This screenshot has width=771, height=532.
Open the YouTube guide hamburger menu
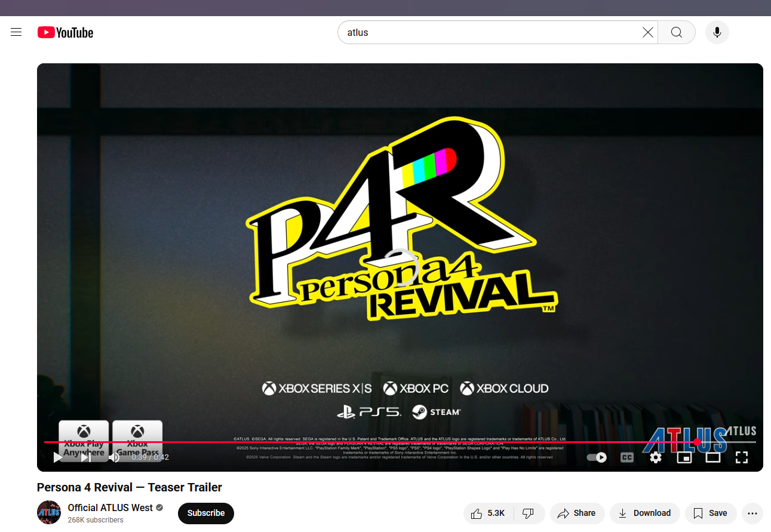tap(16, 32)
